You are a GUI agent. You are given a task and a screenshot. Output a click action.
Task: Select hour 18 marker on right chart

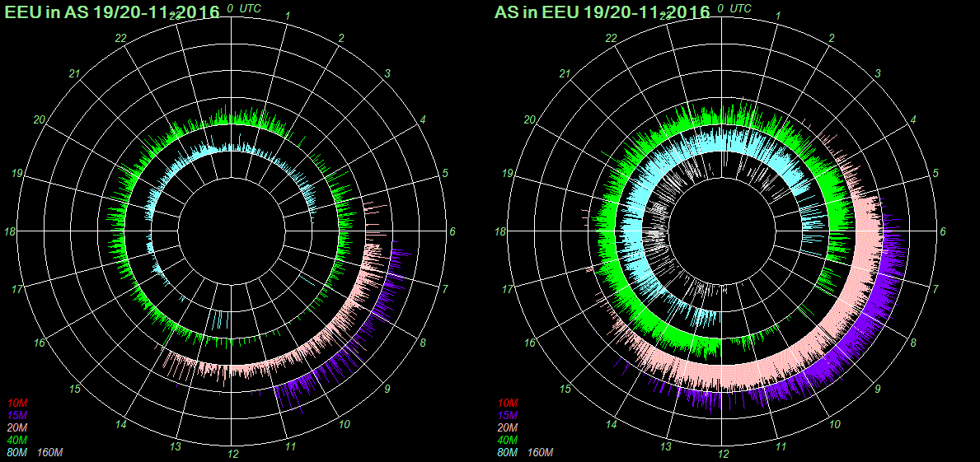click(500, 232)
